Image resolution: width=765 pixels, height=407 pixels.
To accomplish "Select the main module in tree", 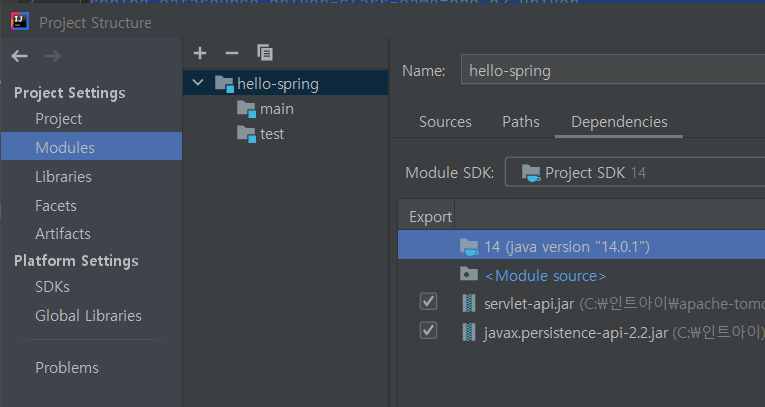I will (x=277, y=109).
